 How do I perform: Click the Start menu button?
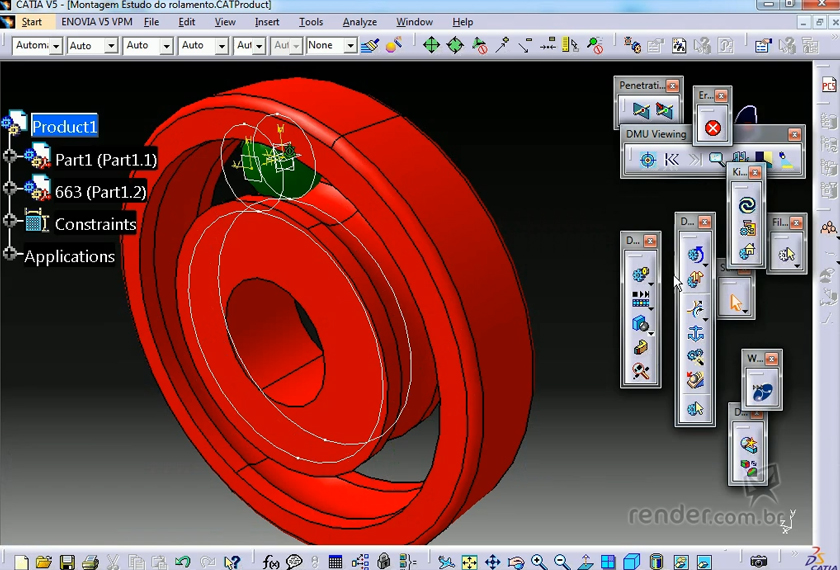[30, 22]
